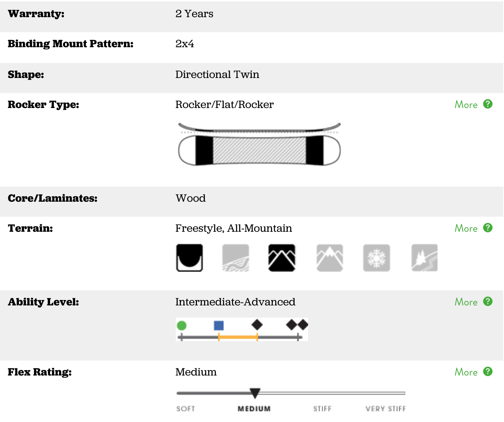The width and height of the screenshot is (504, 422).
Task: Open the Terrain help question mark icon
Action: [x=488, y=228]
